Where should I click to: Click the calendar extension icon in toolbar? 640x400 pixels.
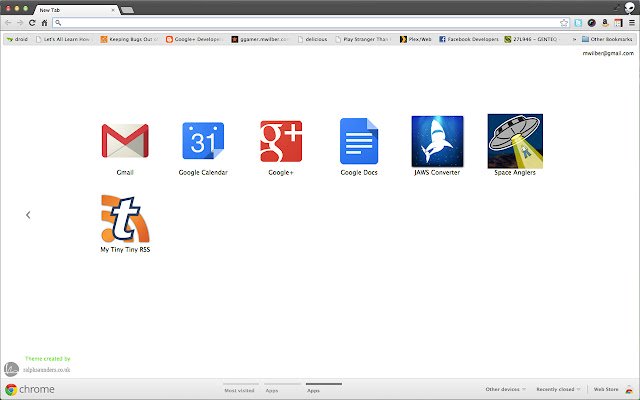coord(618,23)
